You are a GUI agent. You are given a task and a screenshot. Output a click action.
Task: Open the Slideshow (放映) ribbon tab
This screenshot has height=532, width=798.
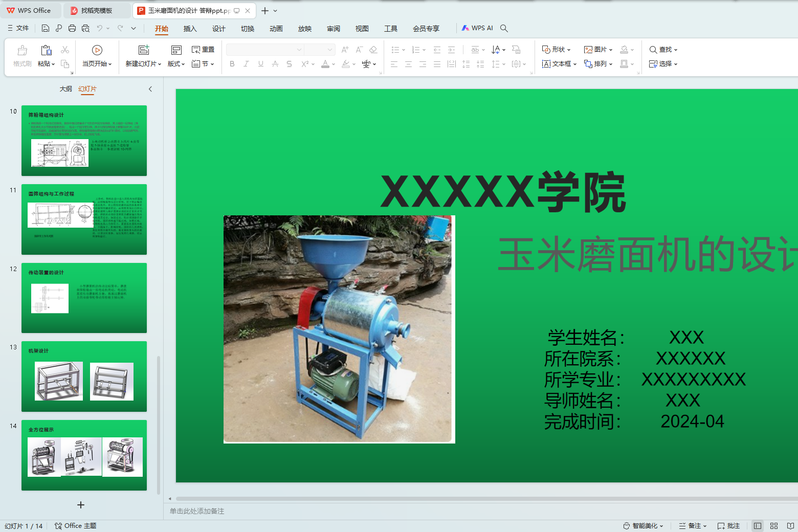click(x=305, y=29)
